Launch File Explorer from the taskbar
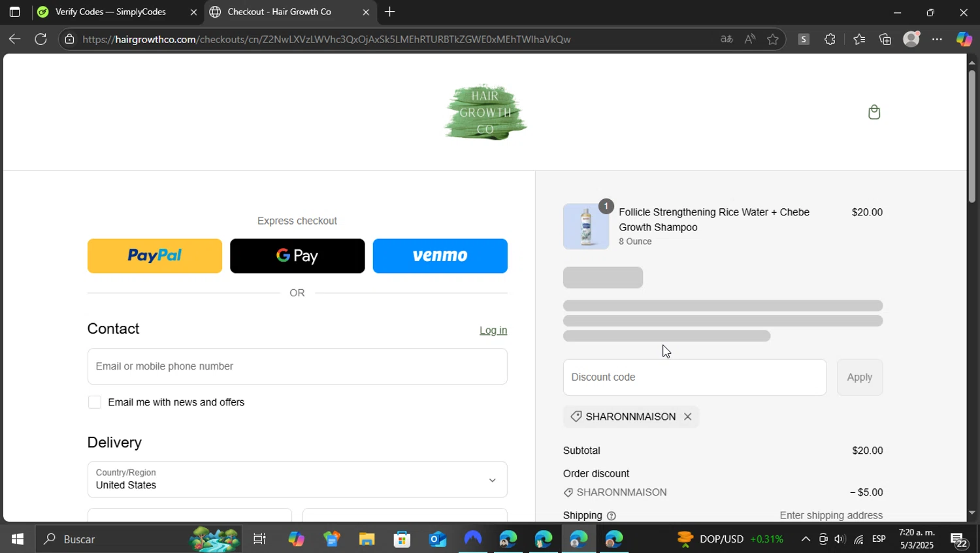Screen dimensions: 980x553 point(367,539)
